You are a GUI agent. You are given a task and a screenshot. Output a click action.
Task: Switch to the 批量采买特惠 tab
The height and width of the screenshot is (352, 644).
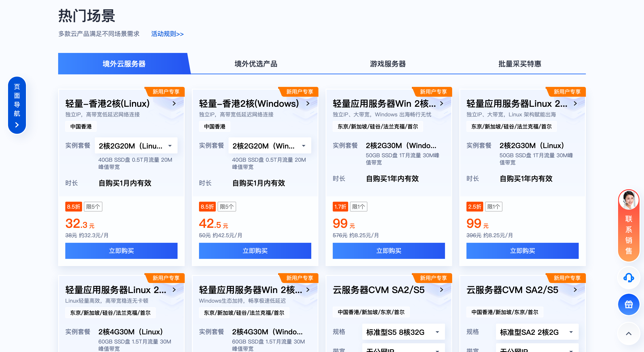pos(520,64)
